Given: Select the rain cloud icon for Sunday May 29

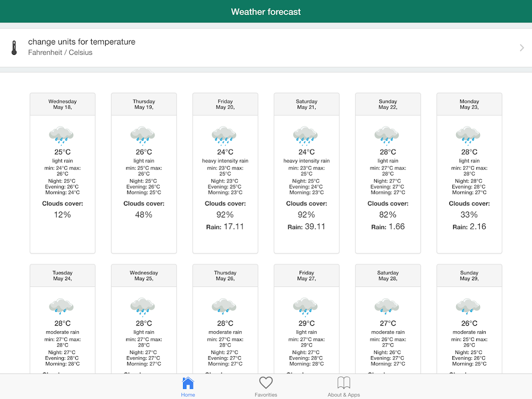Looking at the screenshot, I should pos(468,306).
